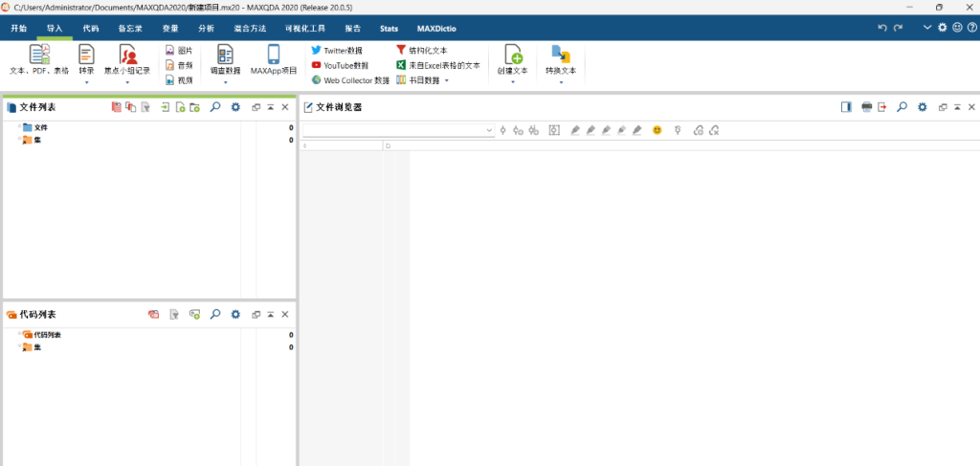Screen dimensions: 980x466
Task: Collapse the 文件列表 panel with the arrow
Action: click(x=271, y=107)
